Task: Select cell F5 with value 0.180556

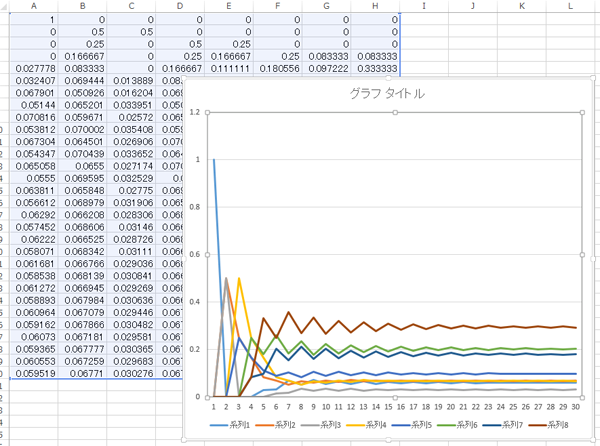Action: click(x=278, y=68)
